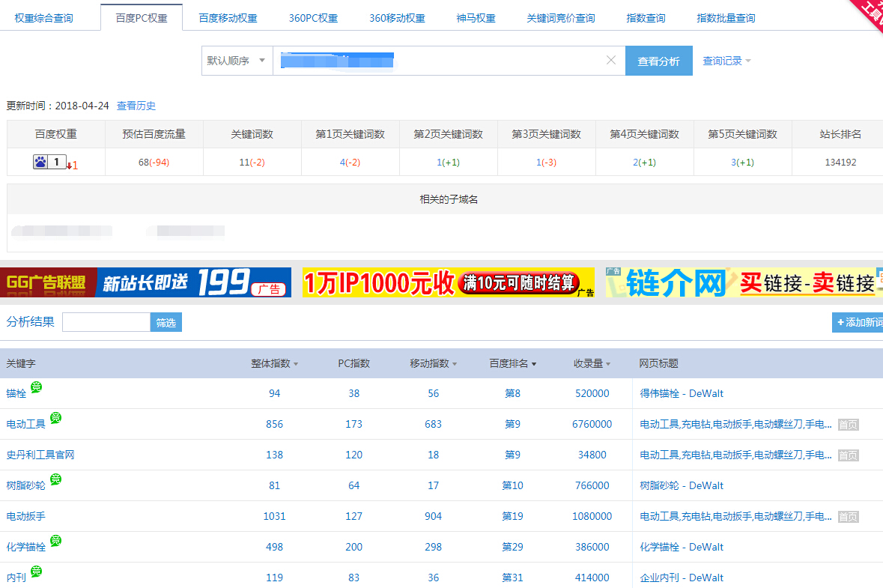Sort results by 收录量 column
Screen dimensions: 883x588
(x=592, y=363)
